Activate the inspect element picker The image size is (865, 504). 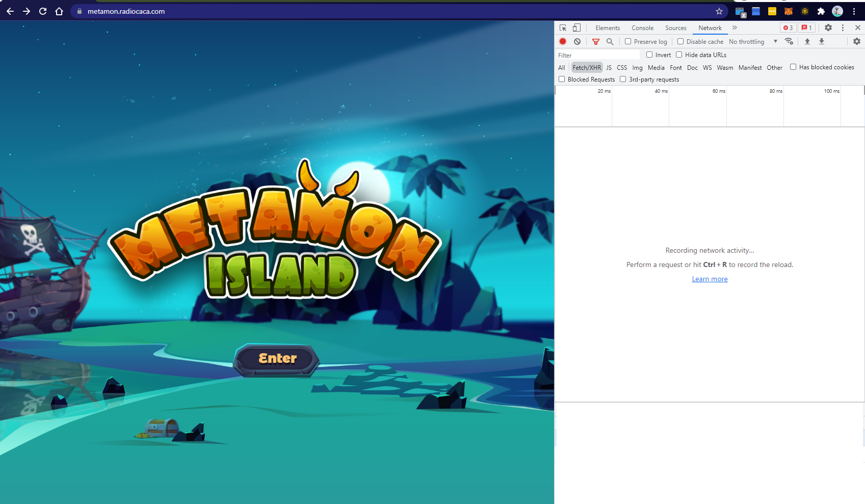coord(563,28)
